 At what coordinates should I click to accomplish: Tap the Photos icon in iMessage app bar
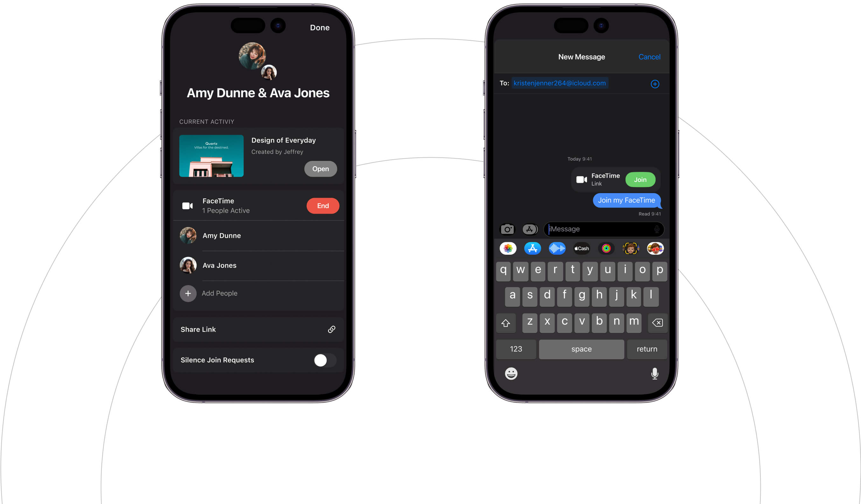pos(508,248)
